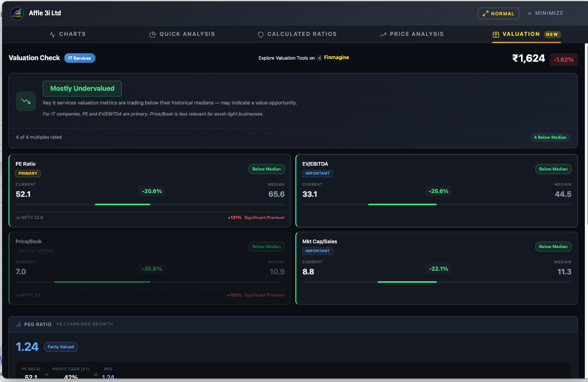Click the shield icon on Calculated Ratios tab

click(261, 34)
